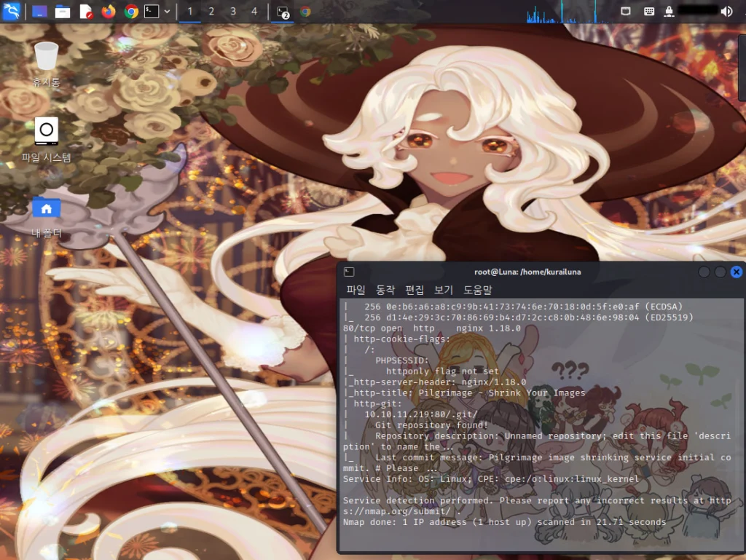Switch to workspace 4
The width and height of the screenshot is (746, 560).
tap(254, 12)
